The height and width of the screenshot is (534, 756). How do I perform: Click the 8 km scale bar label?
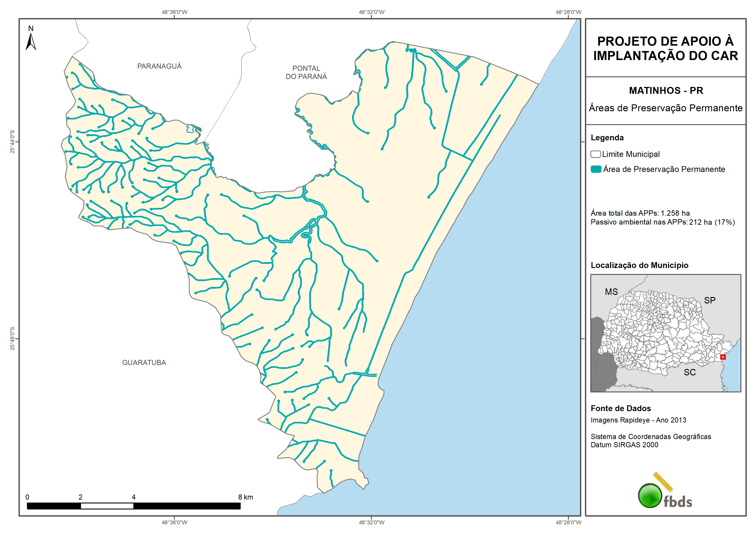(x=246, y=497)
